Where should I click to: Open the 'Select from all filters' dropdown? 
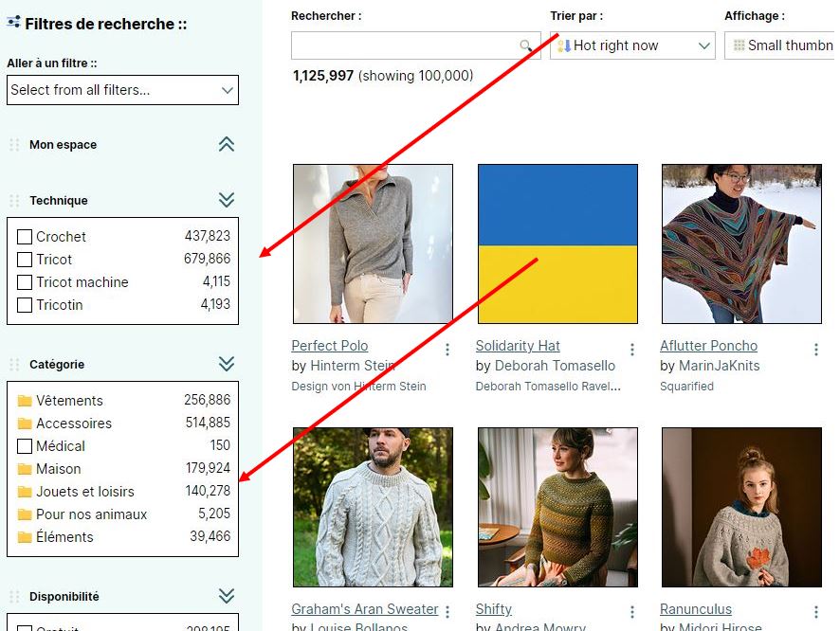click(122, 90)
